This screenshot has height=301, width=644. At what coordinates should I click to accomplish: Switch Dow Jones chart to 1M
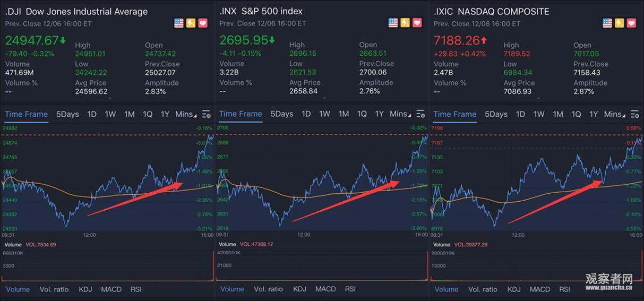coord(130,114)
